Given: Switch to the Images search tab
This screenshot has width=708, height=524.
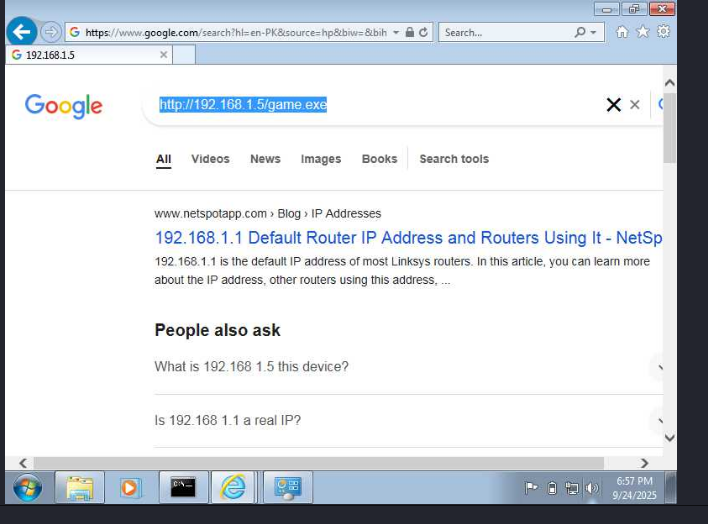Looking at the screenshot, I should pyautogui.click(x=321, y=159).
